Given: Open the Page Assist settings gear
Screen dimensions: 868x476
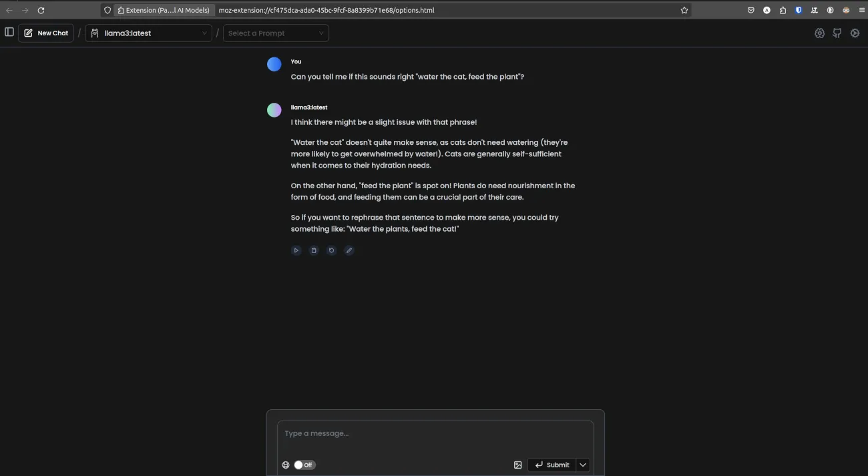Looking at the screenshot, I should coord(855,32).
